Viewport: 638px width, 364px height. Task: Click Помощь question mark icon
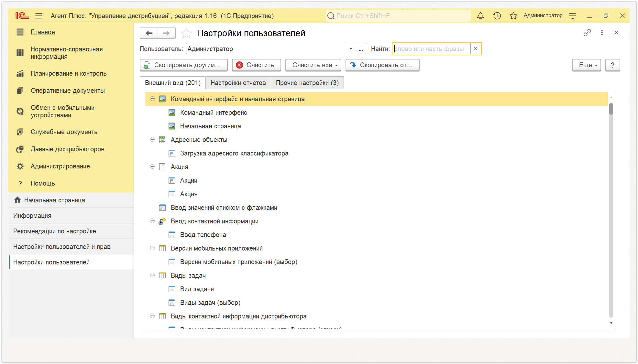tap(20, 183)
